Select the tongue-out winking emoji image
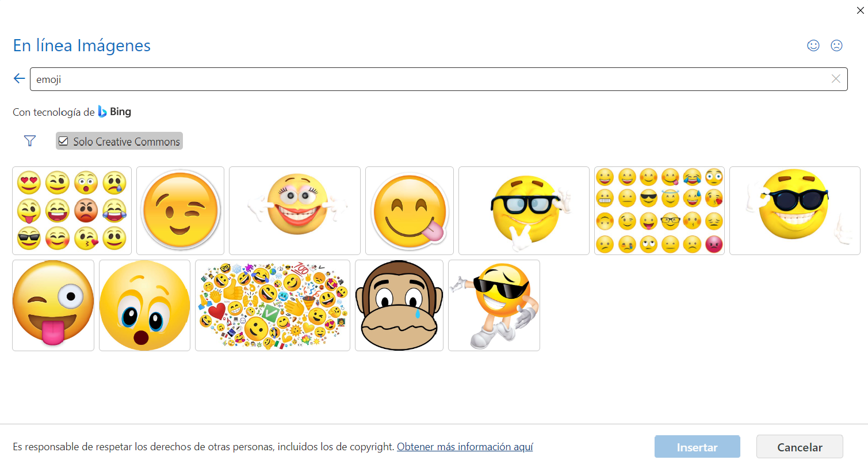Image resolution: width=868 pixels, height=460 pixels. click(x=53, y=305)
